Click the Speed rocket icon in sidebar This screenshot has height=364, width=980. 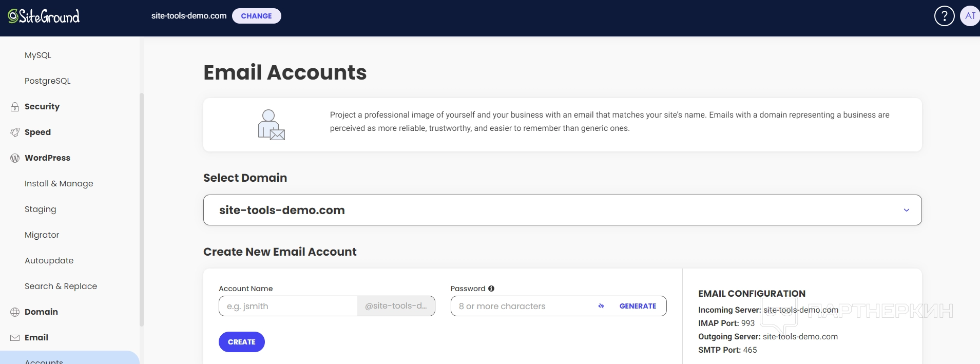click(15, 132)
